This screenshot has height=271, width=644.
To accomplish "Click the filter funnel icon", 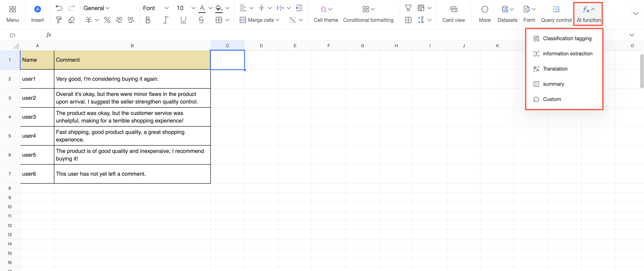I will (408, 8).
